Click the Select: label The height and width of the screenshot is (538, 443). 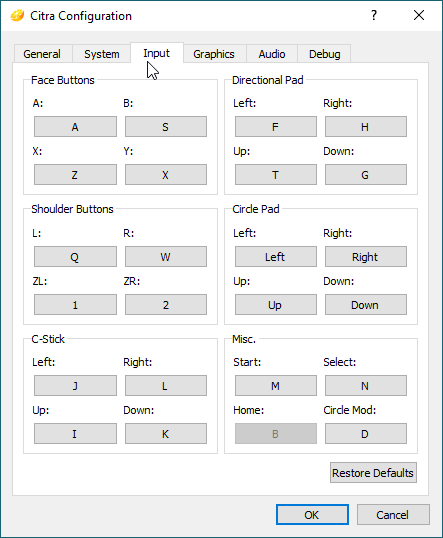tap(340, 362)
